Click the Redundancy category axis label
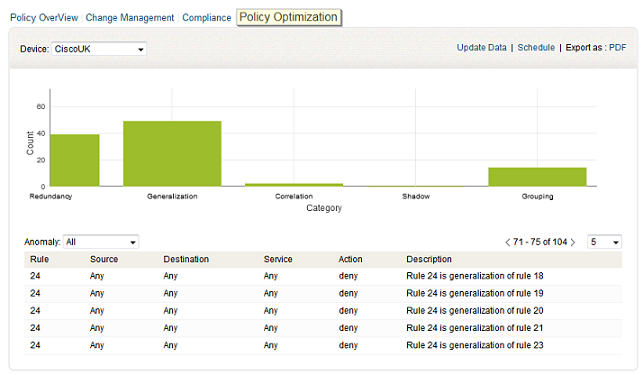This screenshot has width=643, height=375. click(51, 197)
